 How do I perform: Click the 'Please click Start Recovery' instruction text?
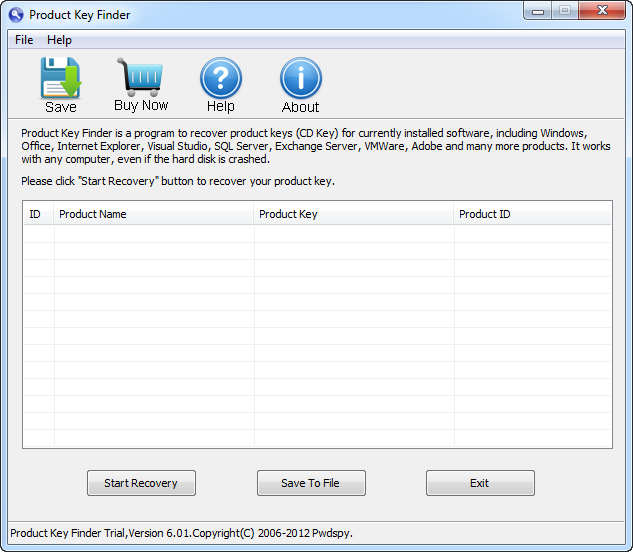[x=178, y=181]
